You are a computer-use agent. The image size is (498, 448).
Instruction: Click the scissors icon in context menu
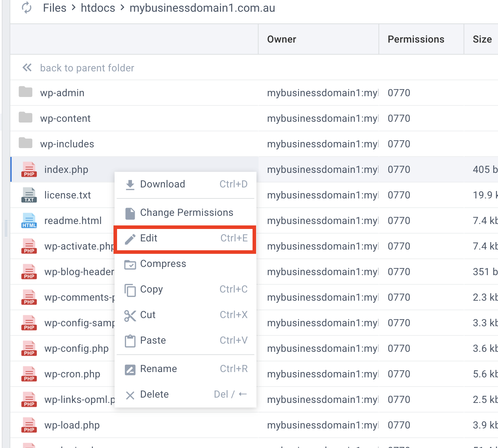tap(130, 315)
